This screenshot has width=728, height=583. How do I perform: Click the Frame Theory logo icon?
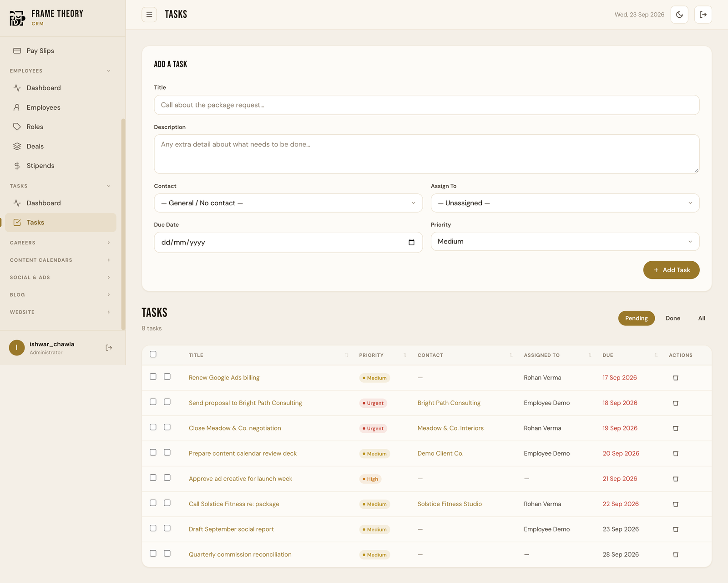(17, 18)
